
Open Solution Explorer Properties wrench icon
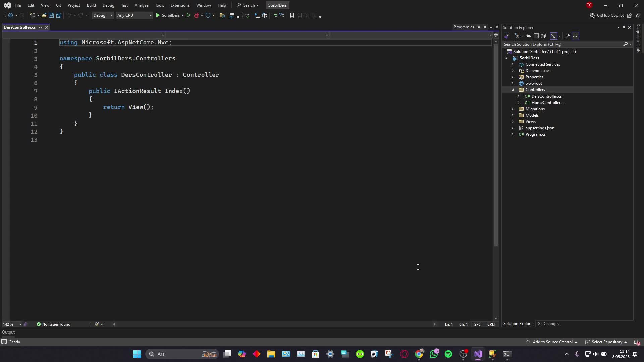[568, 36]
